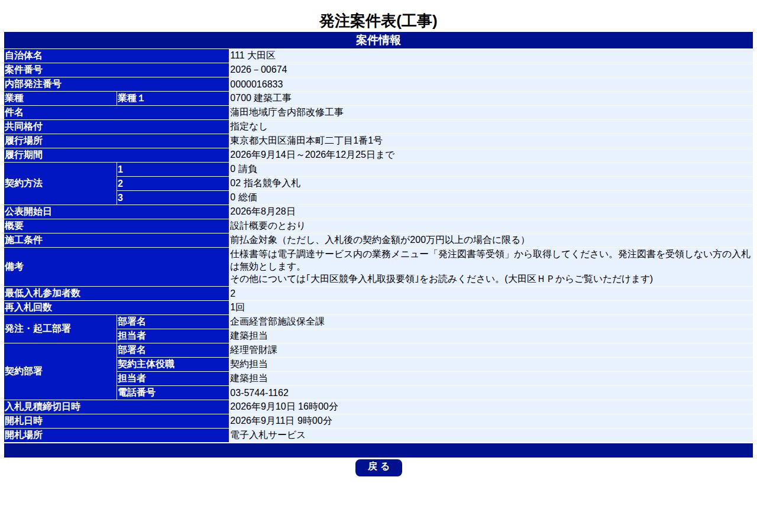Click the value 契約担当
757x532 pixels.
click(249, 364)
